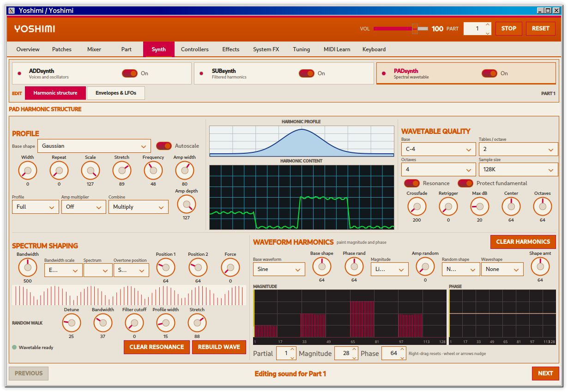Click the master VOL slider
568x392 pixels.
(401, 29)
